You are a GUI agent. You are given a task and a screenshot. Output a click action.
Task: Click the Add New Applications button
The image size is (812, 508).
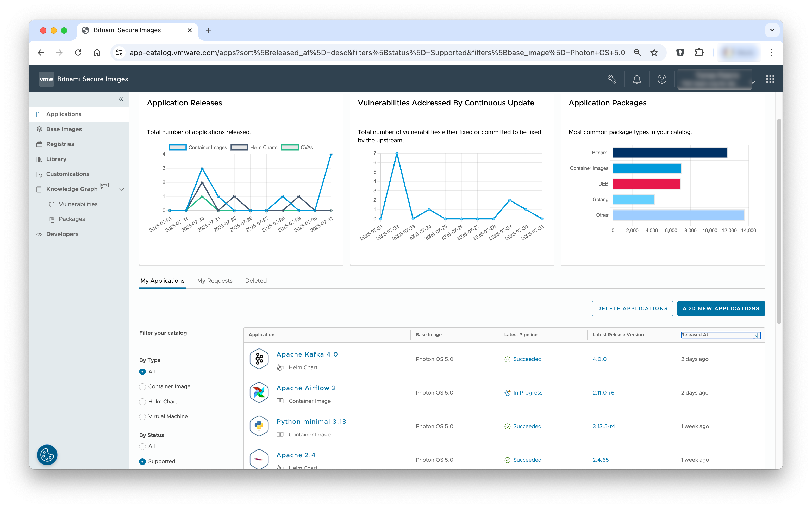point(721,308)
